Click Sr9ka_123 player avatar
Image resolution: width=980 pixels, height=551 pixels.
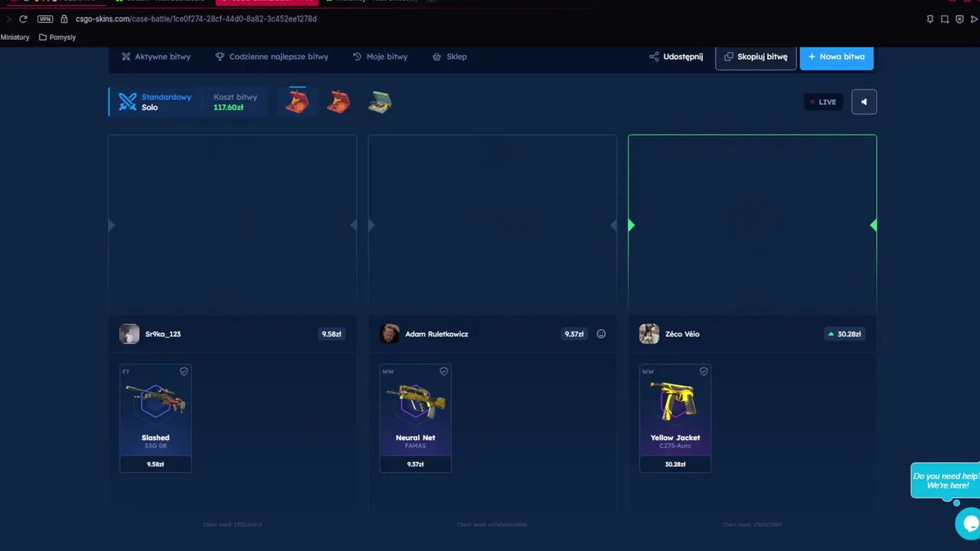click(x=129, y=334)
